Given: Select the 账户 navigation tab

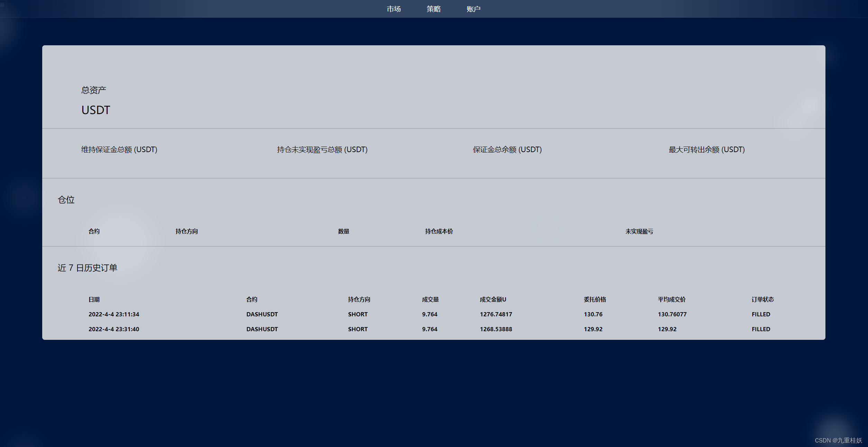Looking at the screenshot, I should tap(473, 9).
